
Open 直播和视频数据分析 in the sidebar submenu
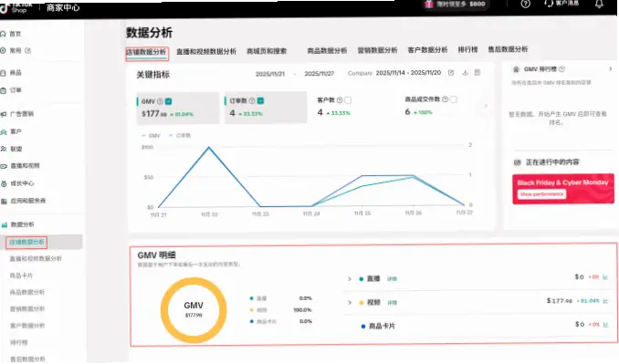36,259
